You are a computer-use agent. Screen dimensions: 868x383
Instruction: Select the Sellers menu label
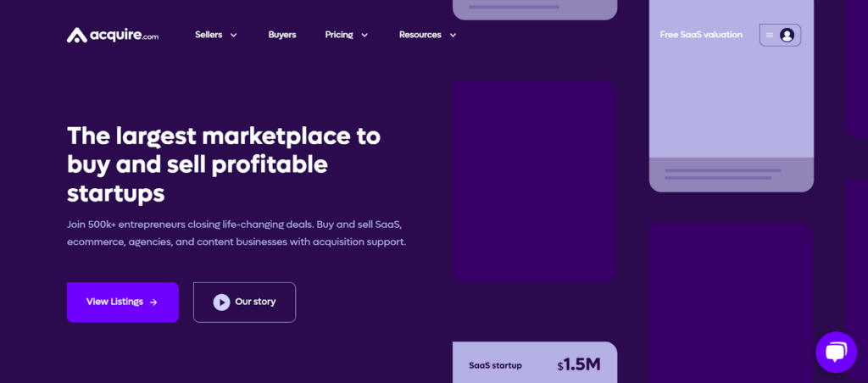click(209, 35)
